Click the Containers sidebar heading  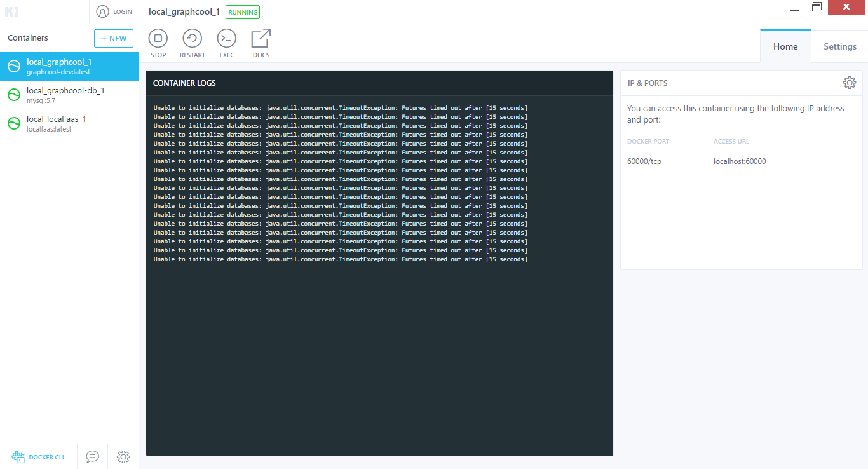28,38
